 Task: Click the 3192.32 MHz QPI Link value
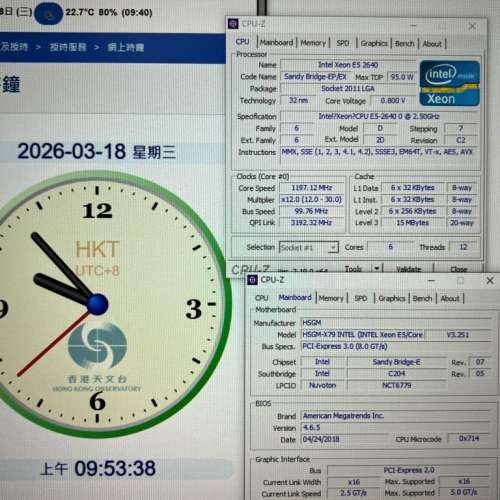click(x=311, y=222)
